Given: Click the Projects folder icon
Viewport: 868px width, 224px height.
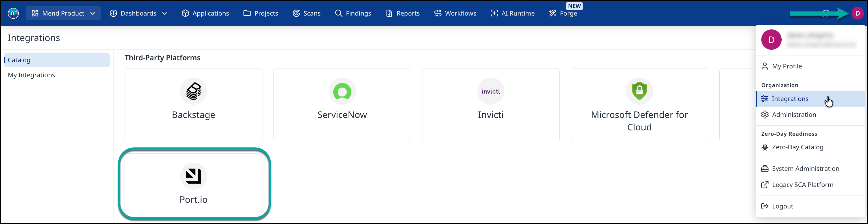Looking at the screenshot, I should click(x=247, y=13).
